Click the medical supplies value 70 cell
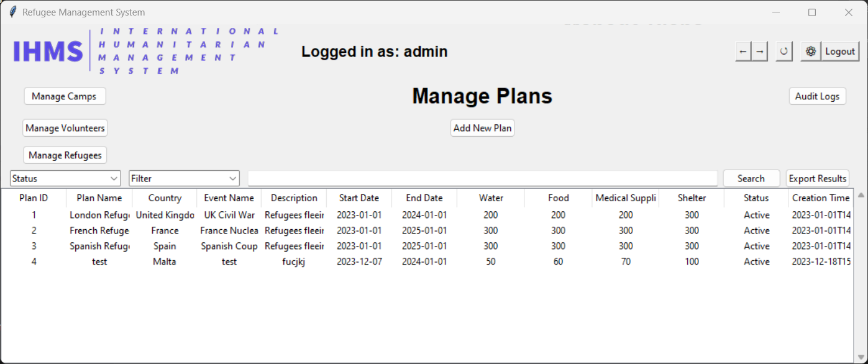Screen dimensions: 868x364 point(626,262)
